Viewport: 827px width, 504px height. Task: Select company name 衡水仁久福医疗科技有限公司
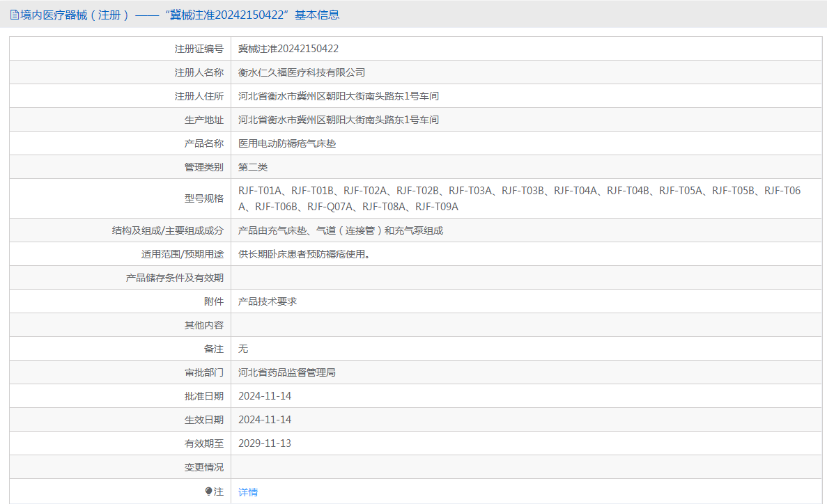coord(302,72)
